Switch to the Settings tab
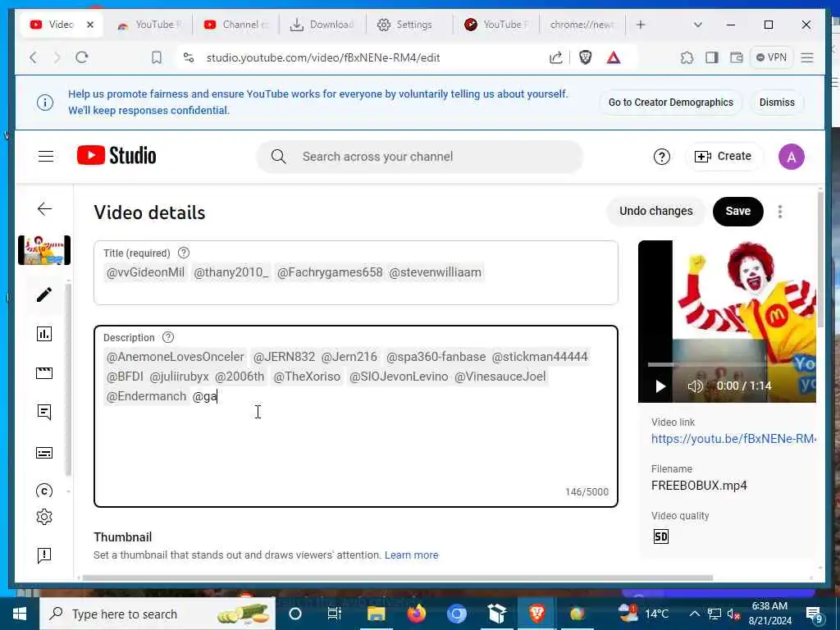 (x=409, y=25)
